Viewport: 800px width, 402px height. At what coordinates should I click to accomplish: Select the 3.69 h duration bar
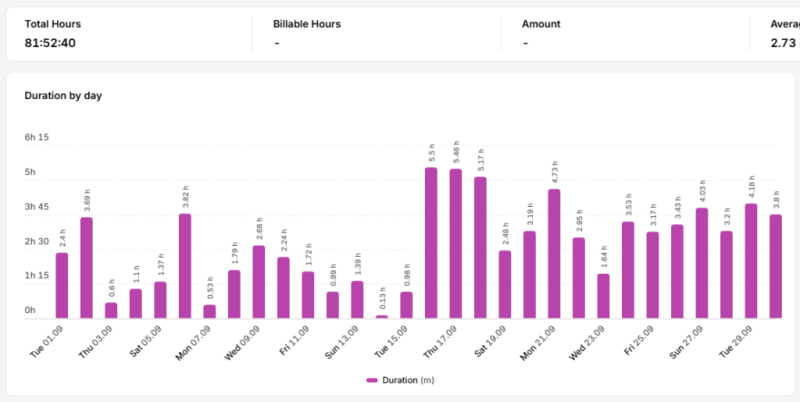click(x=87, y=268)
